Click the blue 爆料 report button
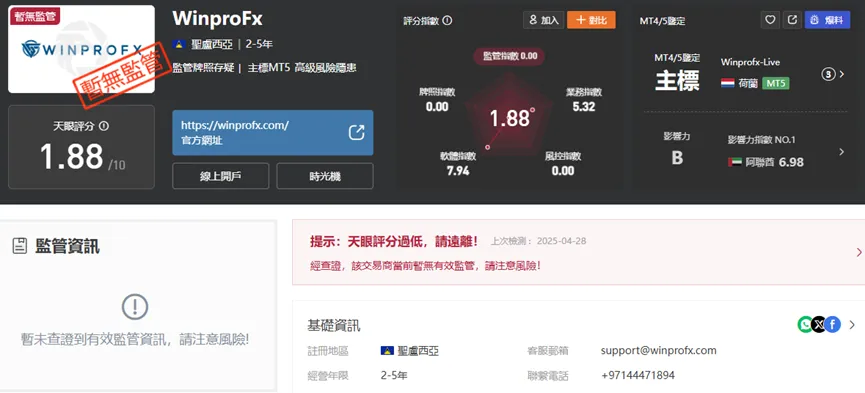865x393 pixels. coord(827,20)
